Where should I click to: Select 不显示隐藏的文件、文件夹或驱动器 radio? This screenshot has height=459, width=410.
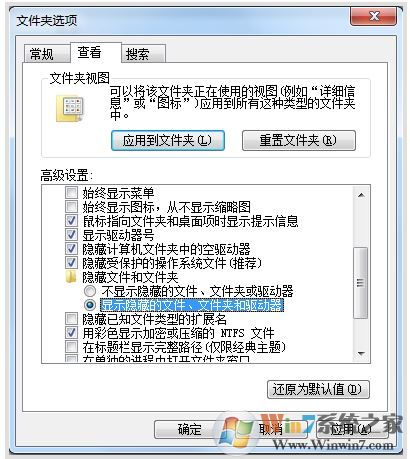coord(90,291)
